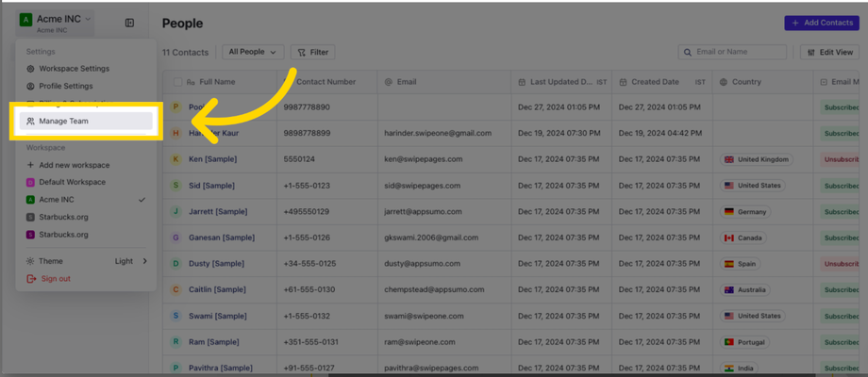Click the United Kingdom country tag
This screenshot has width=868, height=377.
click(x=756, y=160)
